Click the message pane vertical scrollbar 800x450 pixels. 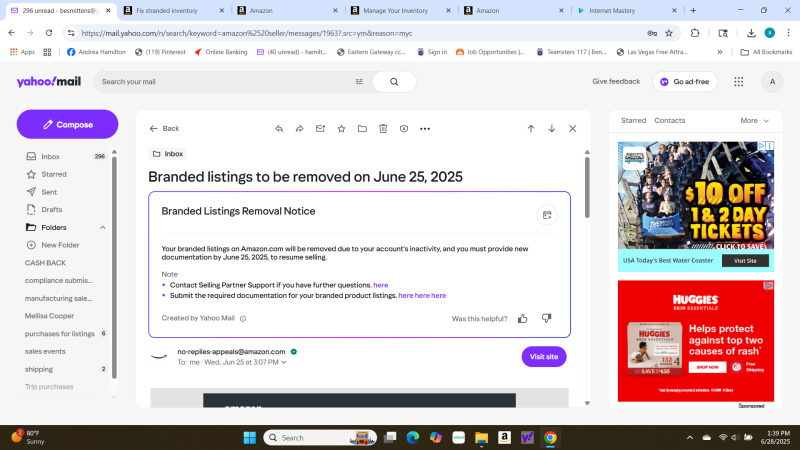587,190
